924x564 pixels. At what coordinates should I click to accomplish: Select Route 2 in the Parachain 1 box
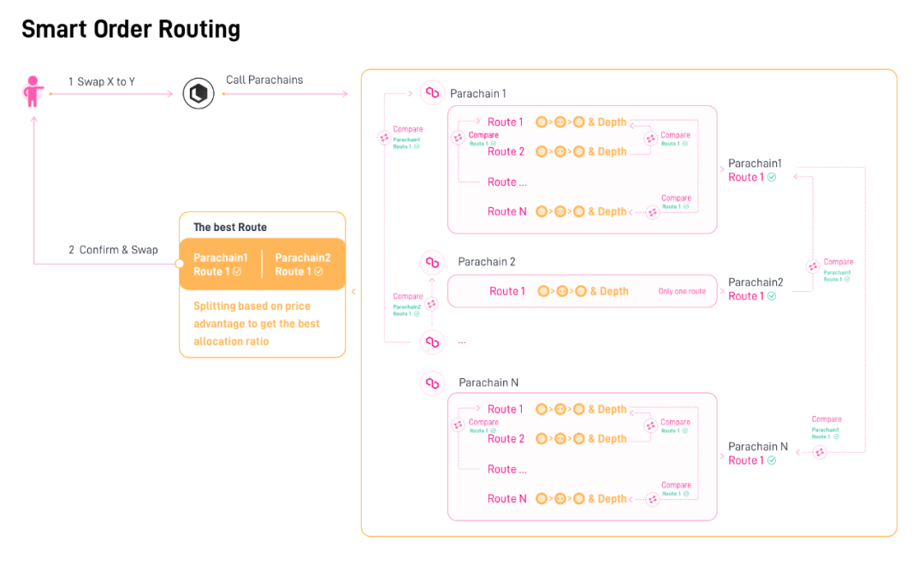(506, 151)
